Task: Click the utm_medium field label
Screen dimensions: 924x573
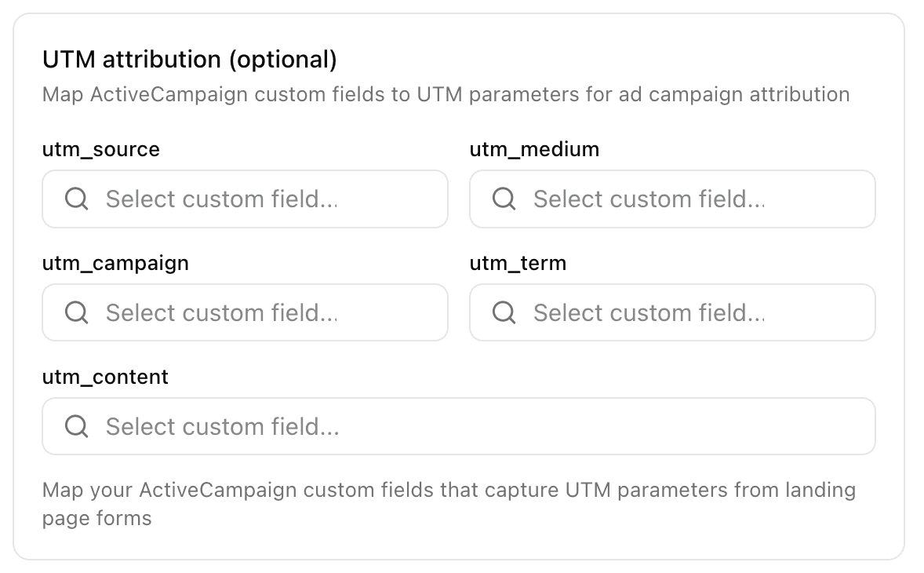Action: click(534, 149)
